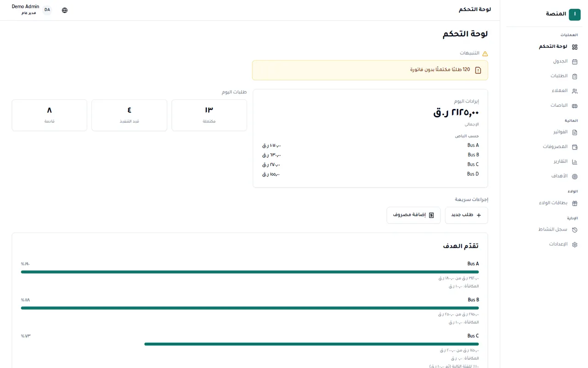Click the طلب جديد new order button
Screen dimensions: 588x368
point(466,215)
